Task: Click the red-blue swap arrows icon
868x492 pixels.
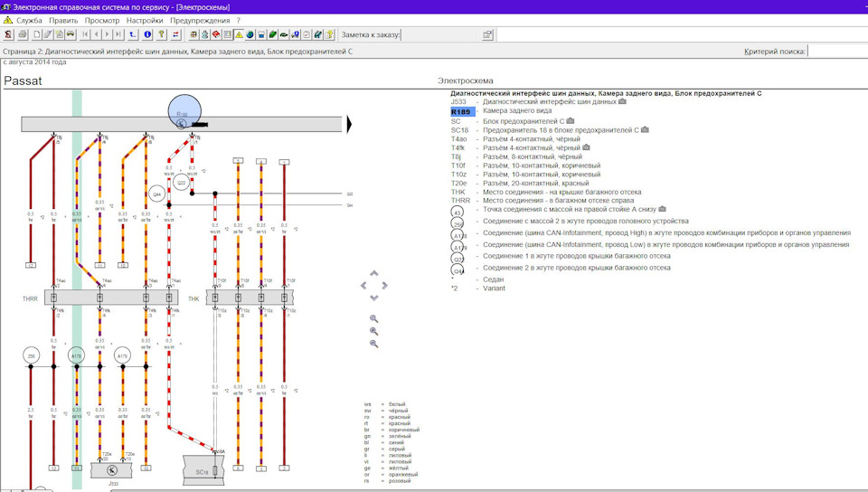Action: pyautogui.click(x=176, y=34)
